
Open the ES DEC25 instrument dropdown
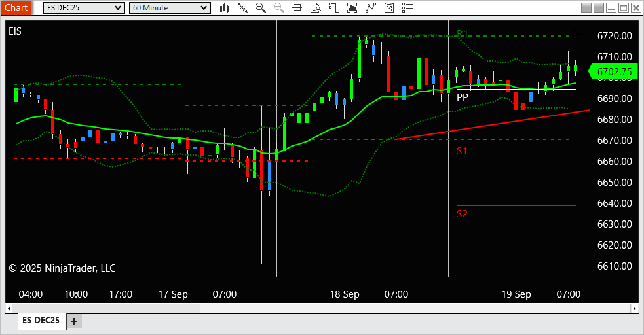coord(84,8)
